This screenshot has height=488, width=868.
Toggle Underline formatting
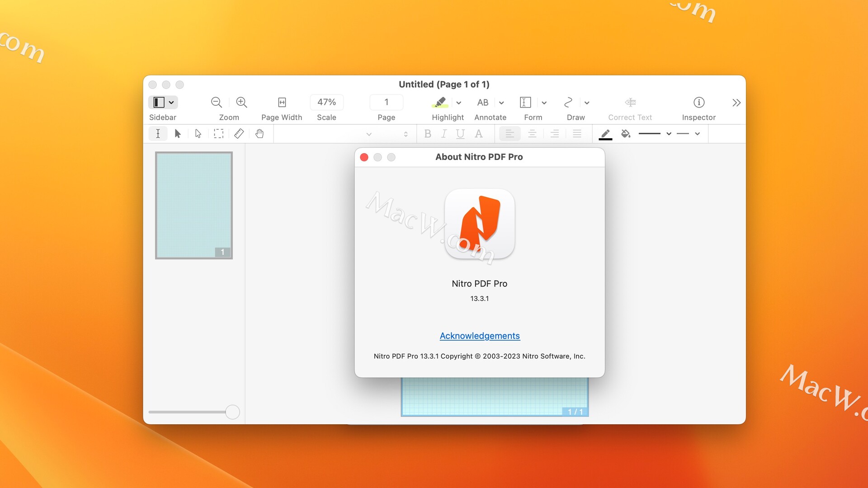tap(460, 134)
